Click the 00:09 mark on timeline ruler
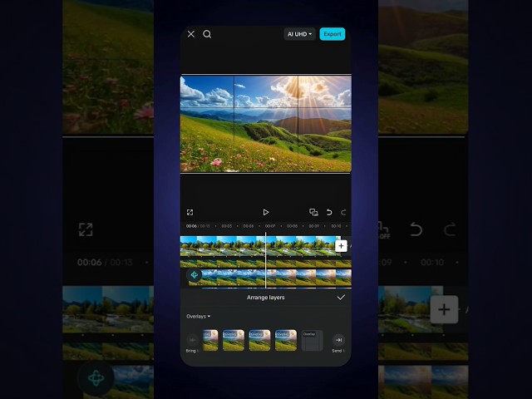 314,226
